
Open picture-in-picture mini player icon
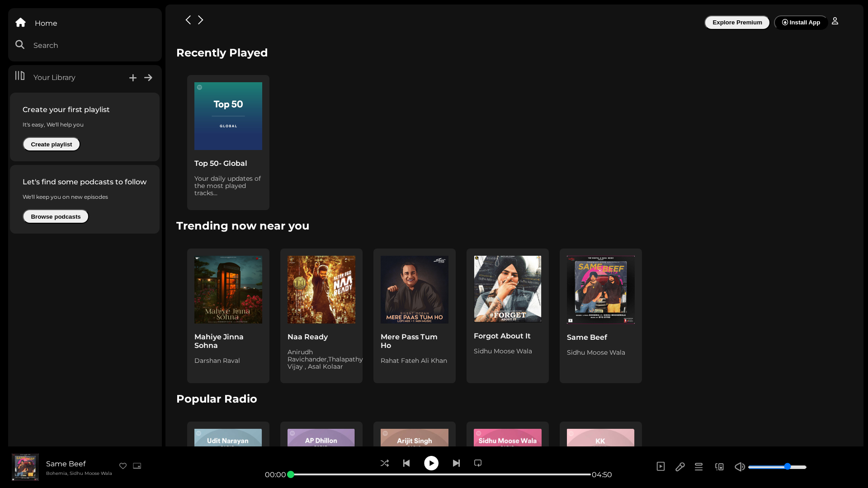point(137,466)
